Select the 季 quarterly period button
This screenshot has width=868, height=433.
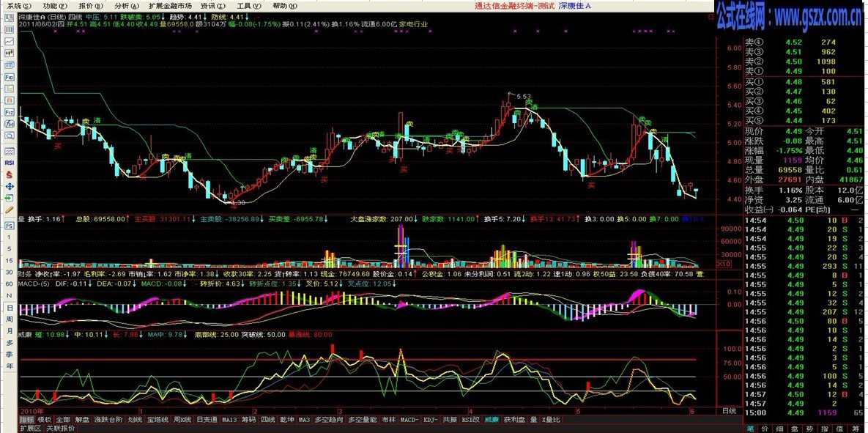click(10, 354)
